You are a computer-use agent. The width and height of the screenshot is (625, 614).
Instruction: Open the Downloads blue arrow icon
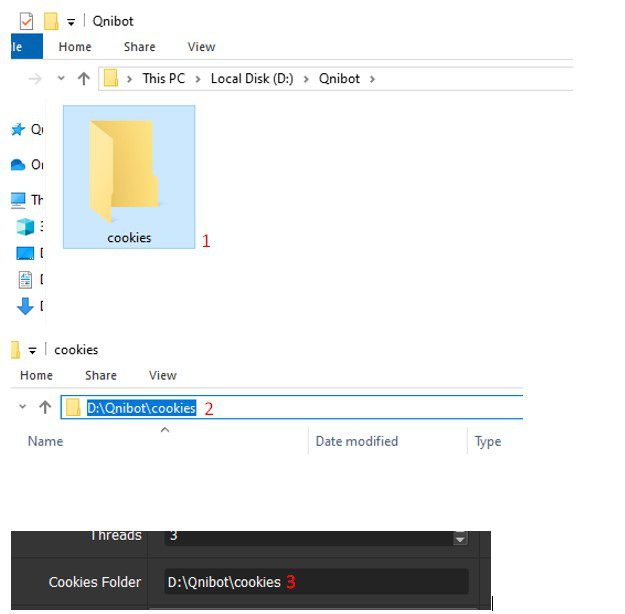pyautogui.click(x=25, y=306)
